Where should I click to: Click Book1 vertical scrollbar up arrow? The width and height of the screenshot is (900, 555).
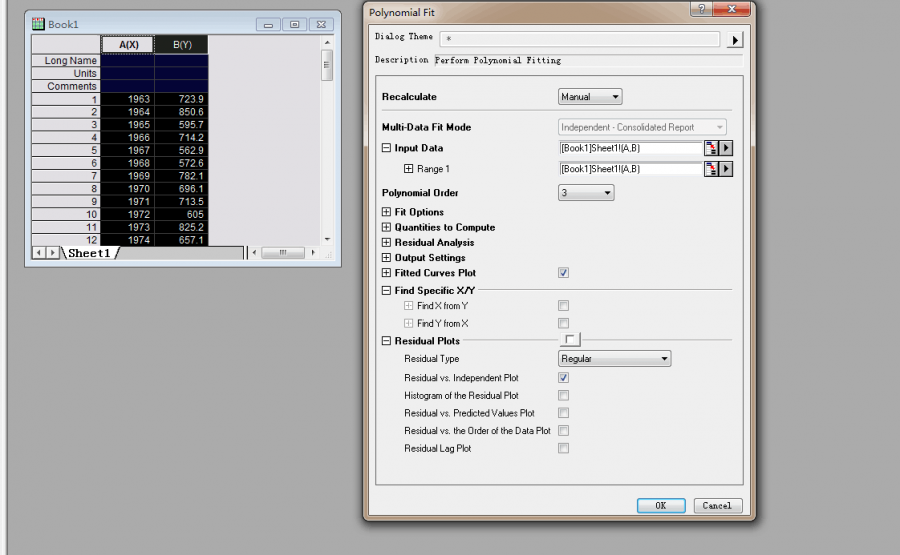click(327, 42)
